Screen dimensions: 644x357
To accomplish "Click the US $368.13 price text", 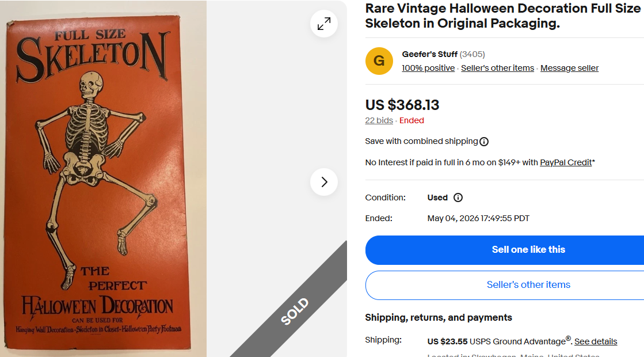I will [x=402, y=105].
